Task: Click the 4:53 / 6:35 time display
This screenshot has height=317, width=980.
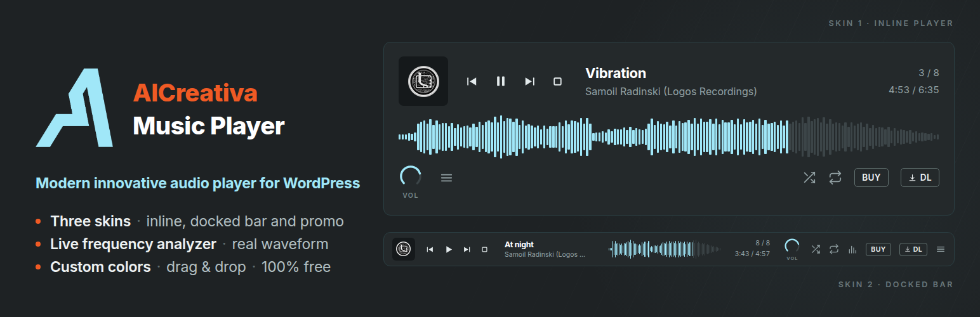Action: [x=914, y=90]
